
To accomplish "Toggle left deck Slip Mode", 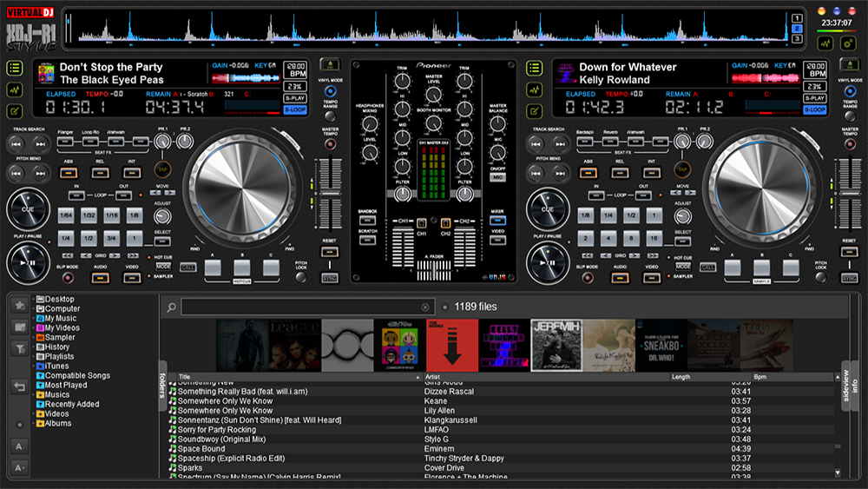I will (68, 278).
